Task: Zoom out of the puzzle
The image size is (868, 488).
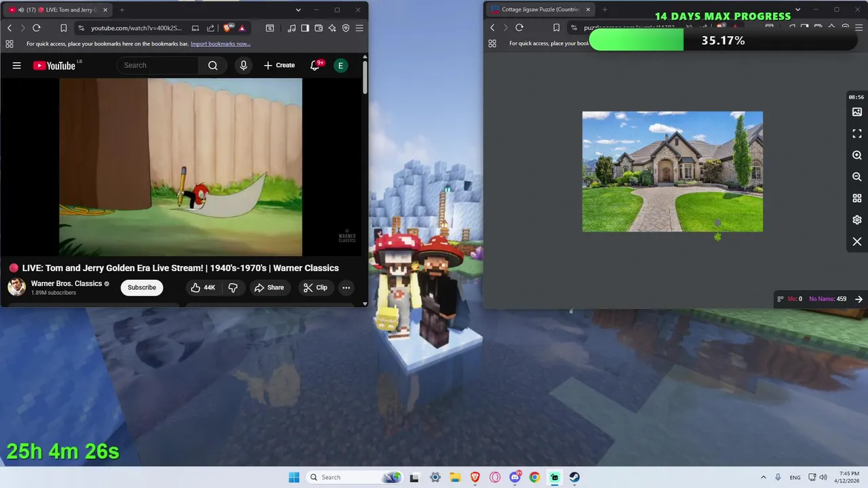Action: pos(857,177)
